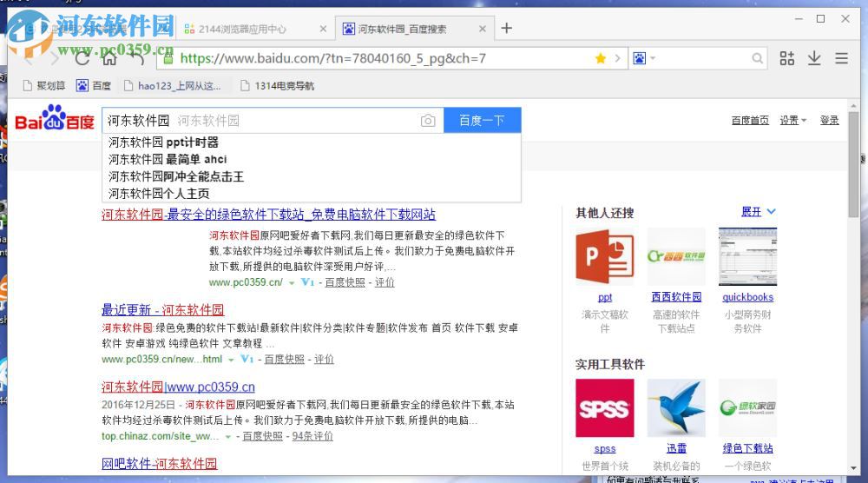Open 94条评价 link

312,436
